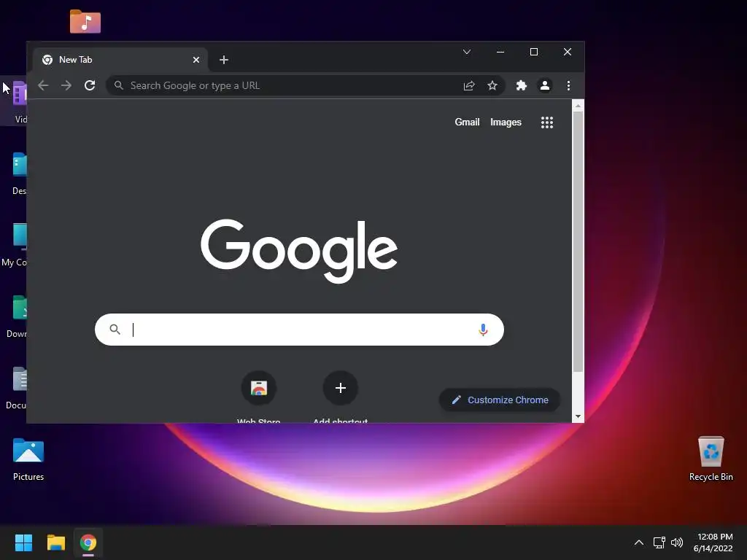Viewport: 747px width, 560px height.
Task: Expand the tab search chevron
Action: [467, 52]
